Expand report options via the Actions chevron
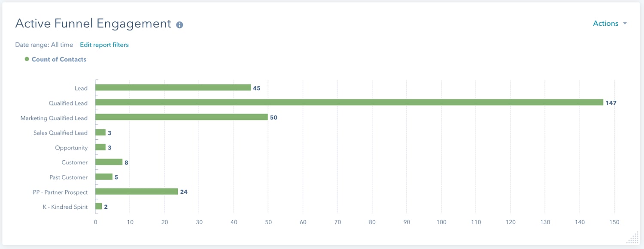644x249 pixels. 625,24
